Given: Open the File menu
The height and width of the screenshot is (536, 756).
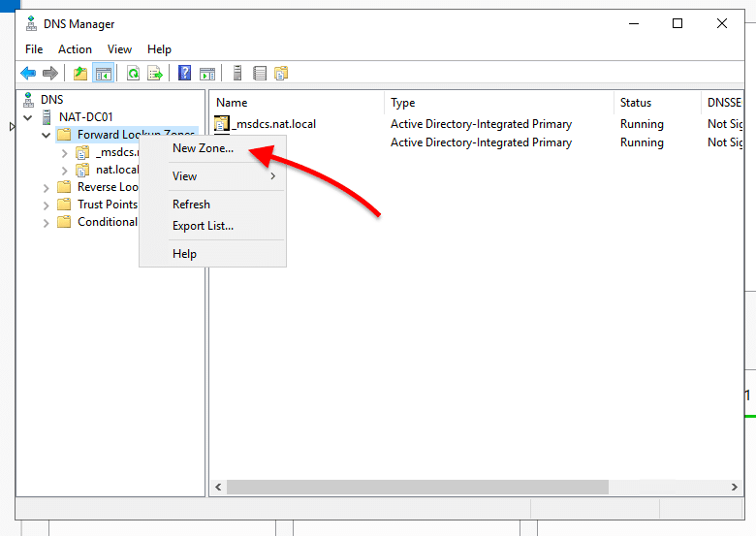Looking at the screenshot, I should click(x=34, y=49).
